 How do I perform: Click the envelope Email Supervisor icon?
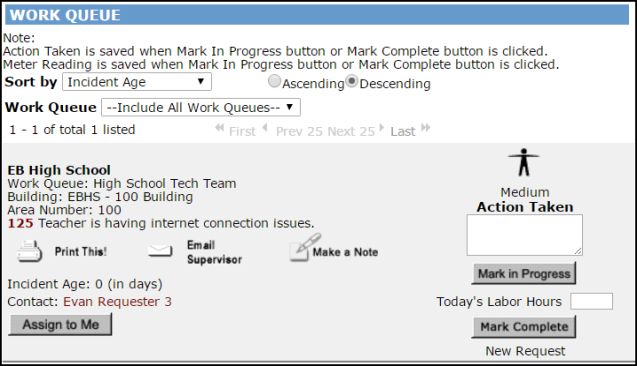coord(160,251)
